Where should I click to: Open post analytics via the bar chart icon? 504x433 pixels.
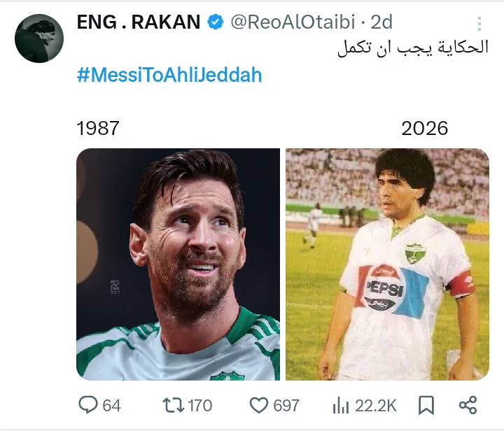pyautogui.click(x=341, y=405)
